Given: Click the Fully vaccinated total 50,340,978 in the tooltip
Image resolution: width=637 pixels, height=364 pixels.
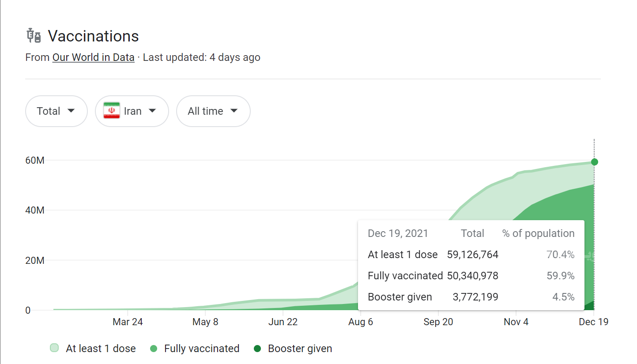Looking at the screenshot, I should 472,276.
